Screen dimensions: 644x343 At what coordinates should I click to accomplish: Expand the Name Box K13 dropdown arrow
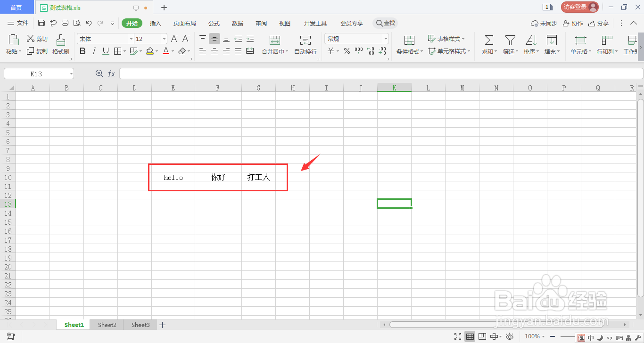(x=71, y=73)
